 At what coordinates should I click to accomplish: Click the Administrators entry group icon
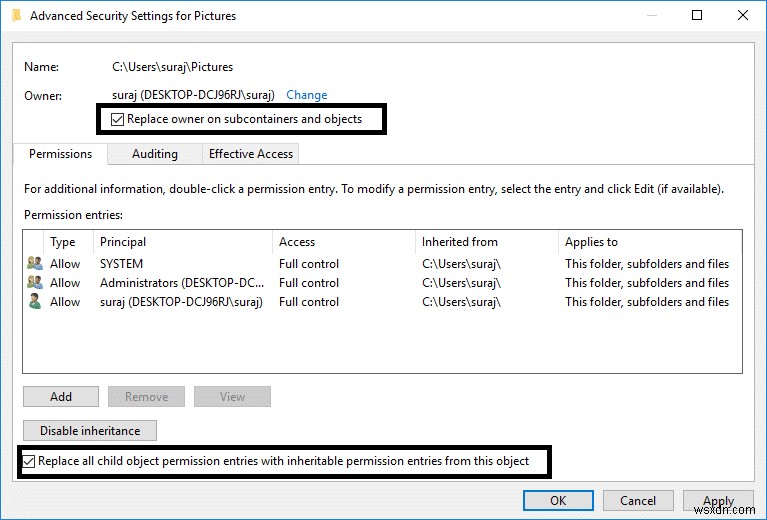[34, 283]
